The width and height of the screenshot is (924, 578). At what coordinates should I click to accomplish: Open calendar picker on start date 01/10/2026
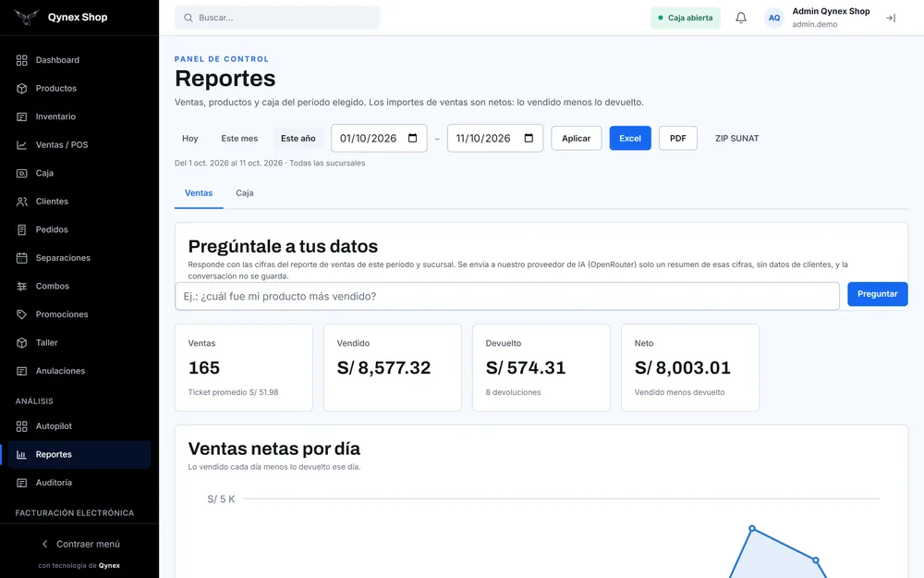click(412, 138)
